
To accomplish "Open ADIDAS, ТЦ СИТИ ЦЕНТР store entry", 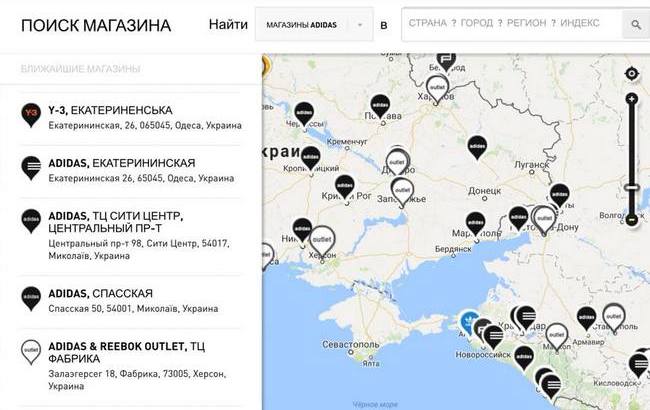I will point(131,235).
